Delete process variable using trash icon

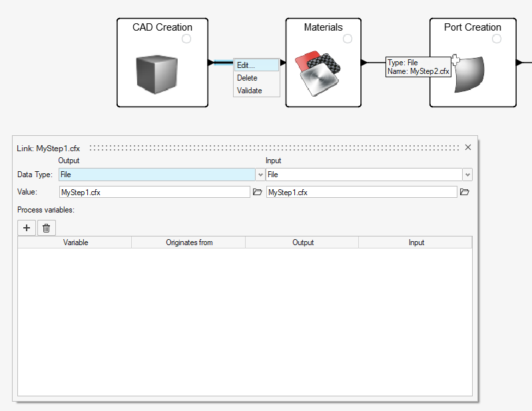coord(46,228)
